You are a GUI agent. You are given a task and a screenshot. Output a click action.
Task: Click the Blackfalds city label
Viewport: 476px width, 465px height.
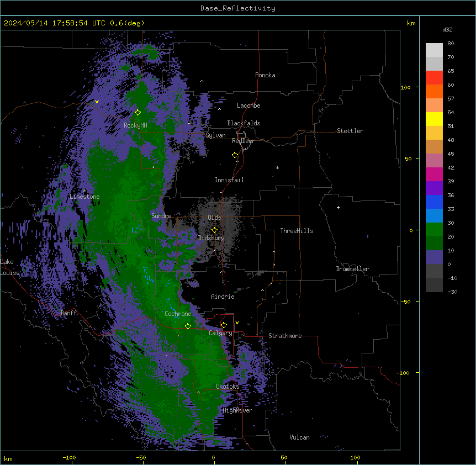(x=244, y=123)
